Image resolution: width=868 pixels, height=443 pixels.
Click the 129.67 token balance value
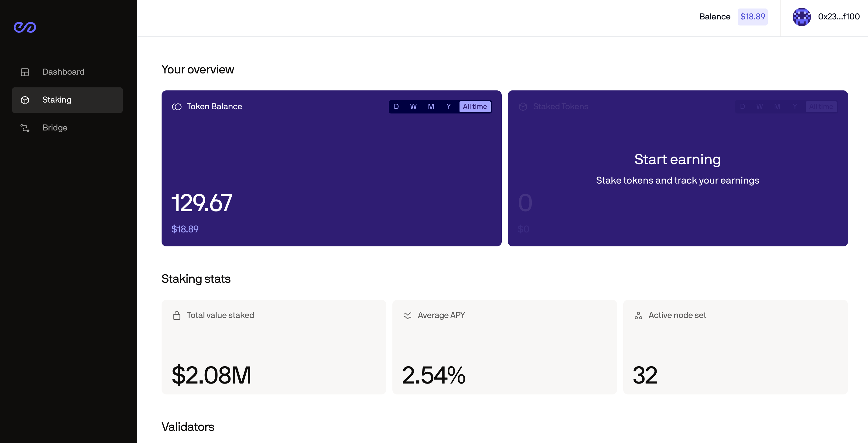click(x=201, y=203)
